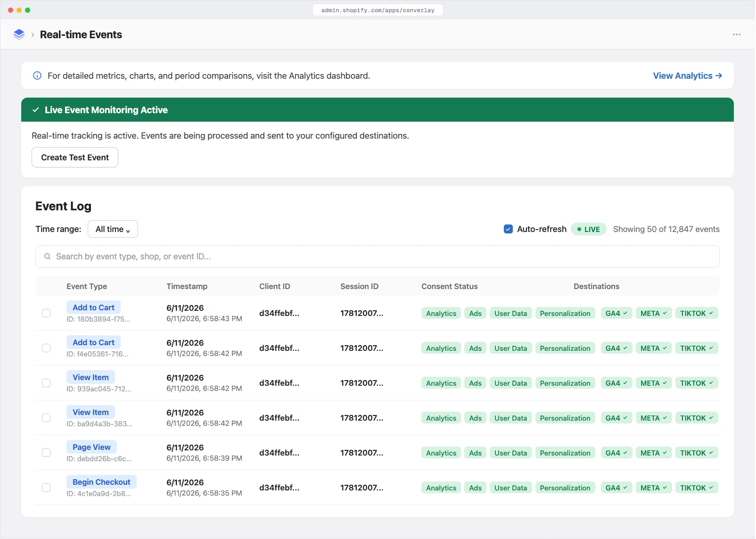The image size is (756, 539).
Task: Expand META destination in Begin Checkout row
Action: click(653, 488)
